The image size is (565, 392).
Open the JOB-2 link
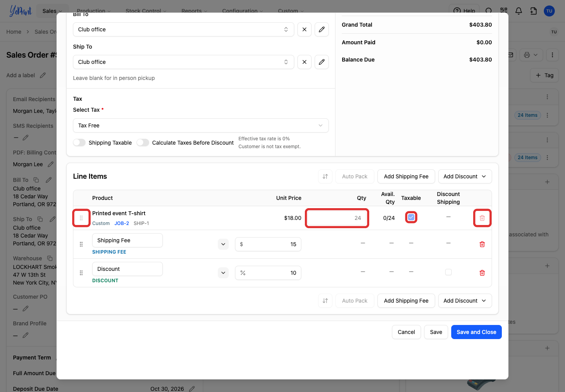pos(122,223)
